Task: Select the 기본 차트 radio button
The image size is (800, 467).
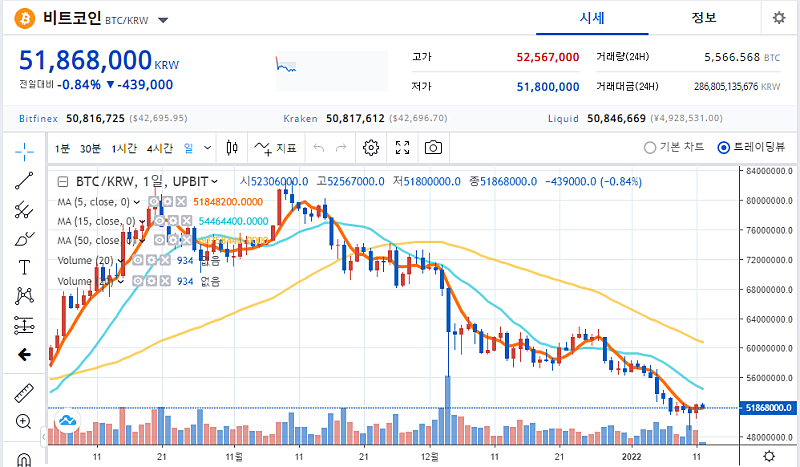Action: click(x=649, y=148)
